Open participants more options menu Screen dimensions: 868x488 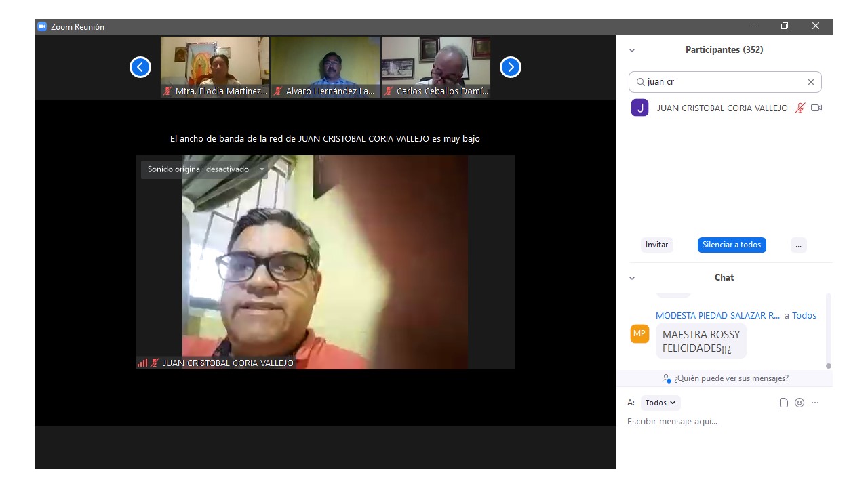tap(798, 245)
